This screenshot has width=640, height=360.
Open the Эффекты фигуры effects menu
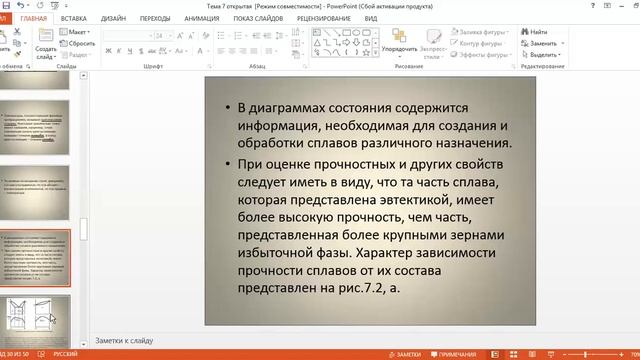tap(481, 55)
